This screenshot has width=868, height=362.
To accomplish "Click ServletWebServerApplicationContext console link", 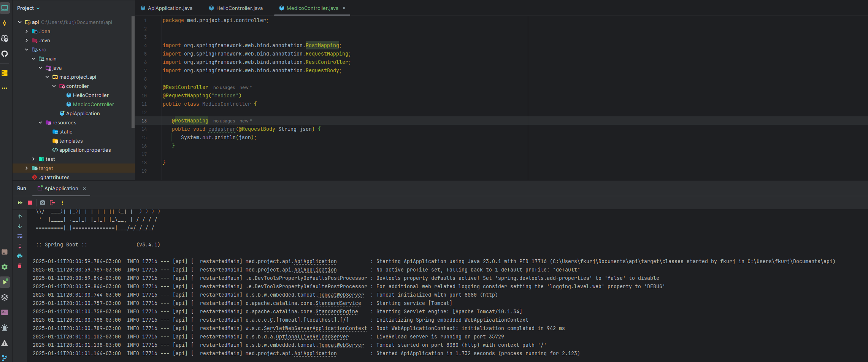I will (x=315, y=328).
